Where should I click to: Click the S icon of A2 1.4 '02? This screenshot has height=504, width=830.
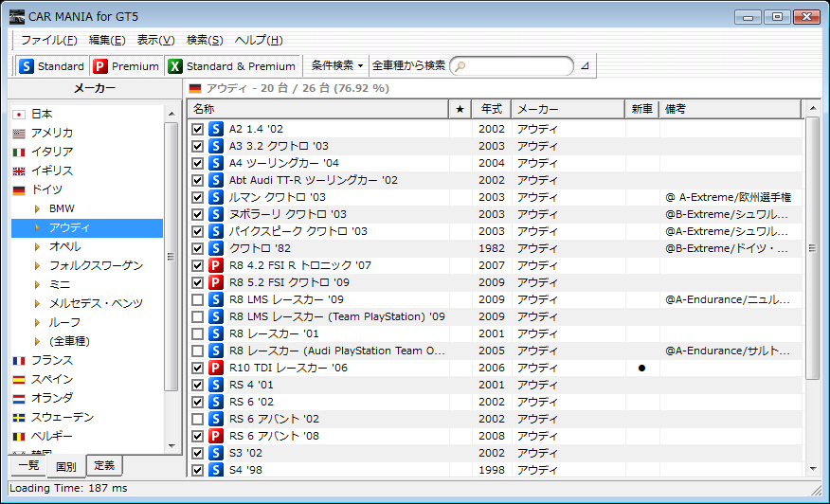pyautogui.click(x=215, y=129)
